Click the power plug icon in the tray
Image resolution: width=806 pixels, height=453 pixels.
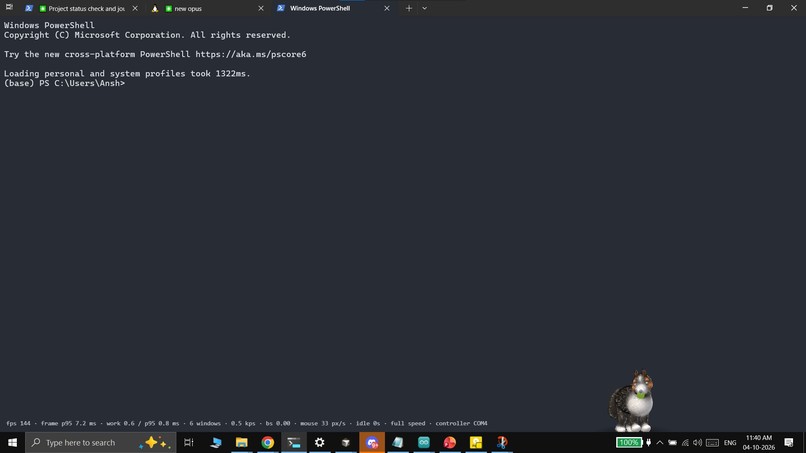pos(648,442)
